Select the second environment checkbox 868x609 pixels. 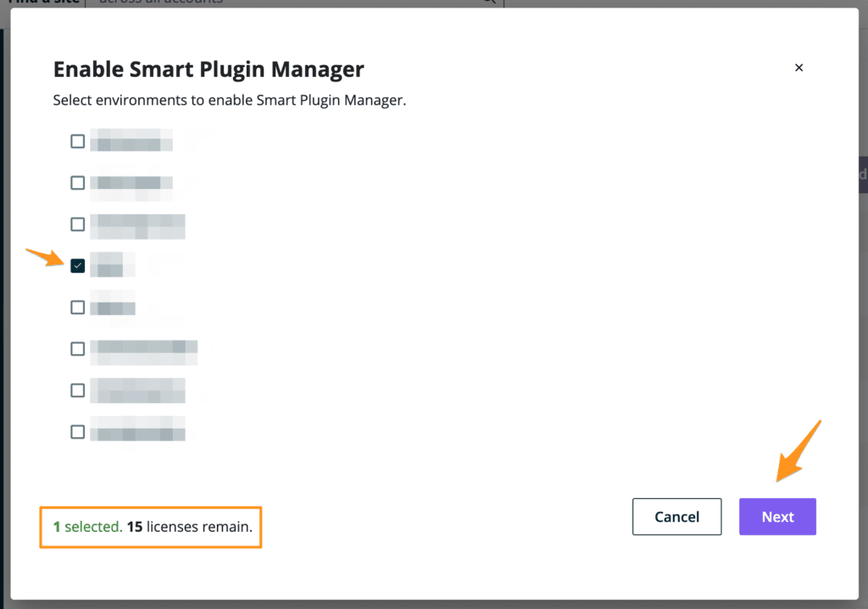coord(78,183)
